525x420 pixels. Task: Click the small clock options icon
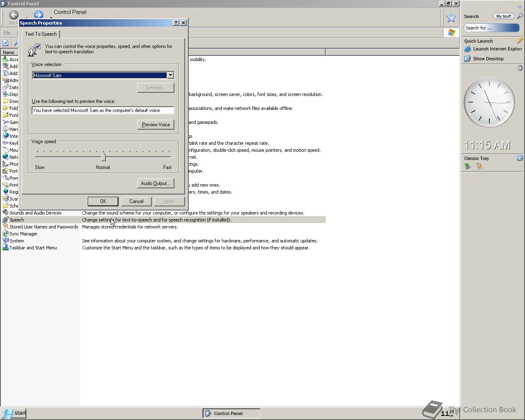pos(520,68)
